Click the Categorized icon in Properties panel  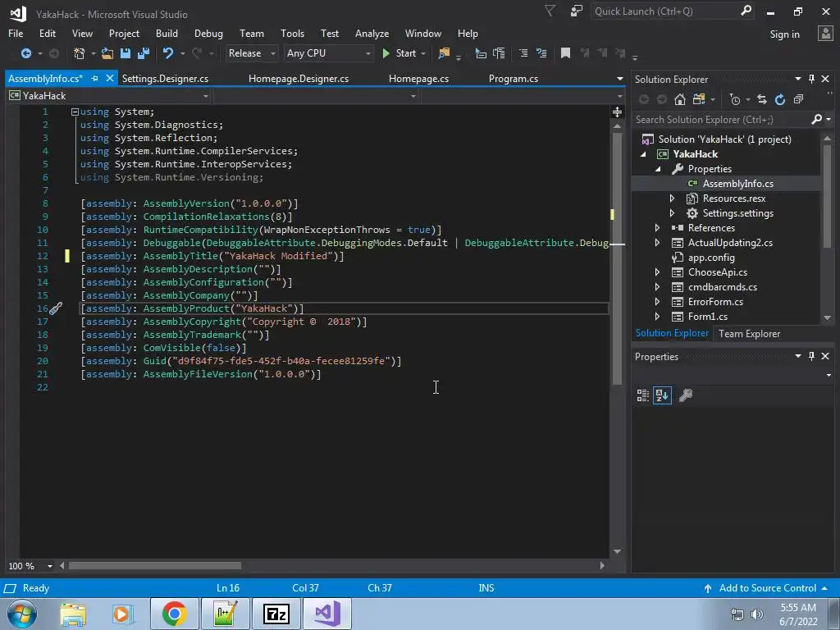pos(643,395)
